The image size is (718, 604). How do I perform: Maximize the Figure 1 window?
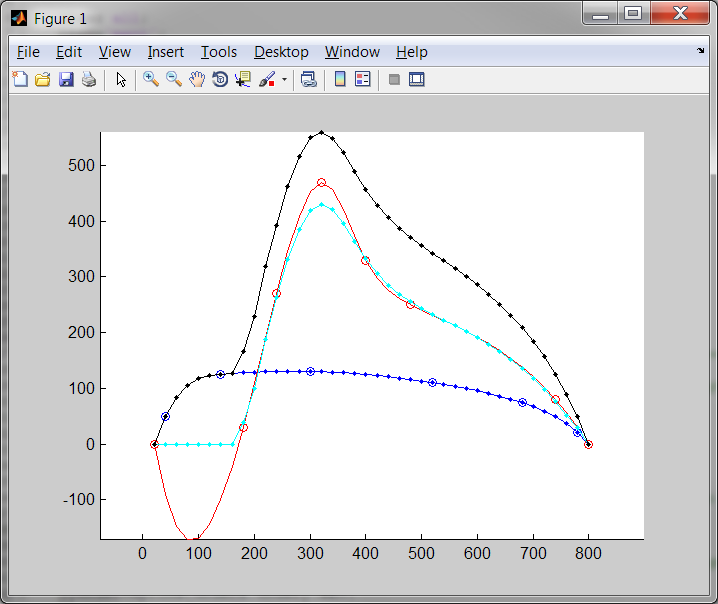click(x=633, y=13)
